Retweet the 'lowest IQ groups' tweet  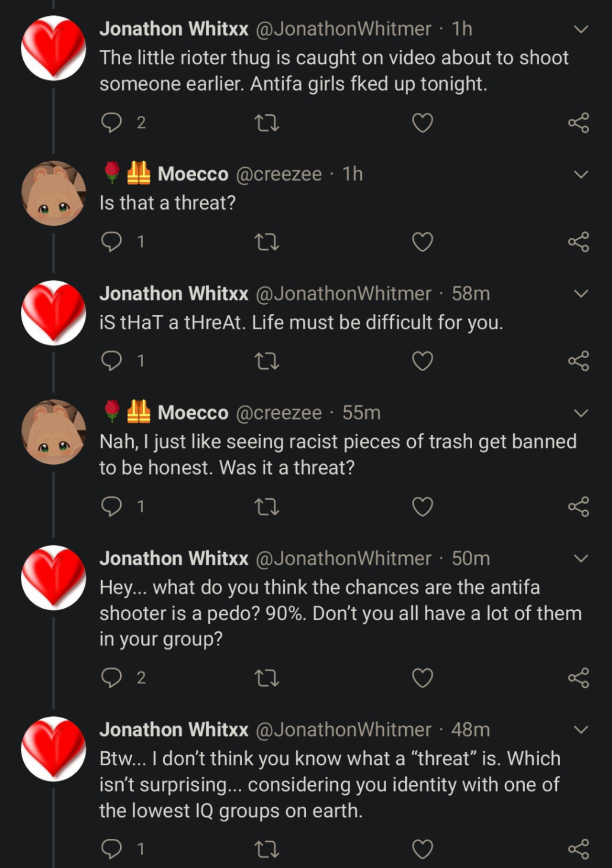[266, 849]
